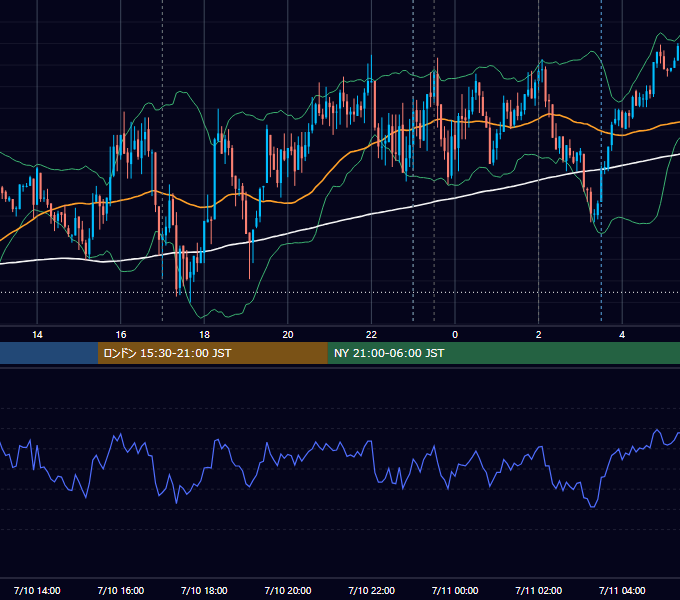Screen dimensions: 680x600
Task: Click the 7/10 16:00 time label
Action: [x=121, y=590]
